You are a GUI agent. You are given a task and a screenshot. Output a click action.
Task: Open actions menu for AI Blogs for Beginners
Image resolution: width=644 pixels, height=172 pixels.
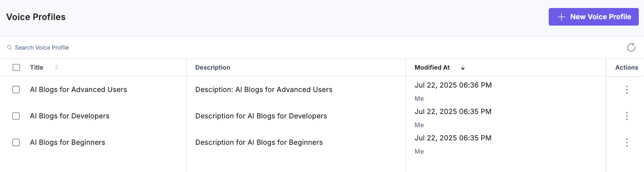[x=627, y=142]
